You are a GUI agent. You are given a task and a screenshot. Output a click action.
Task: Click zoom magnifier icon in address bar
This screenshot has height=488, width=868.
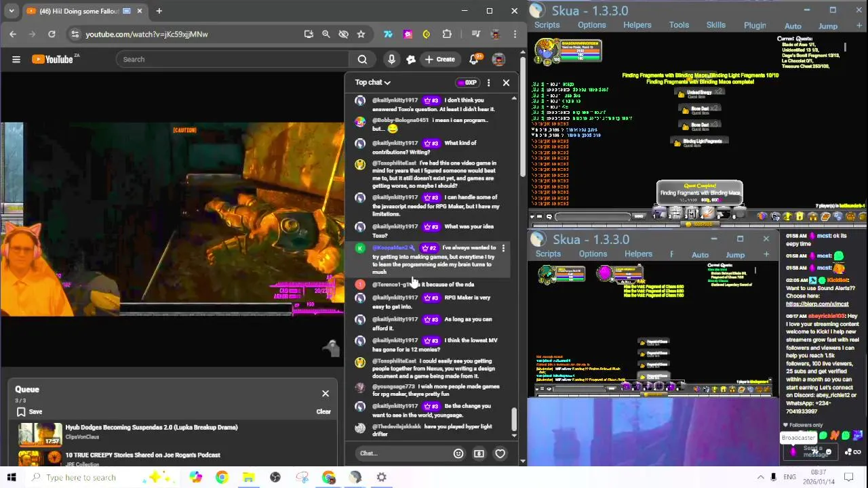tap(326, 34)
